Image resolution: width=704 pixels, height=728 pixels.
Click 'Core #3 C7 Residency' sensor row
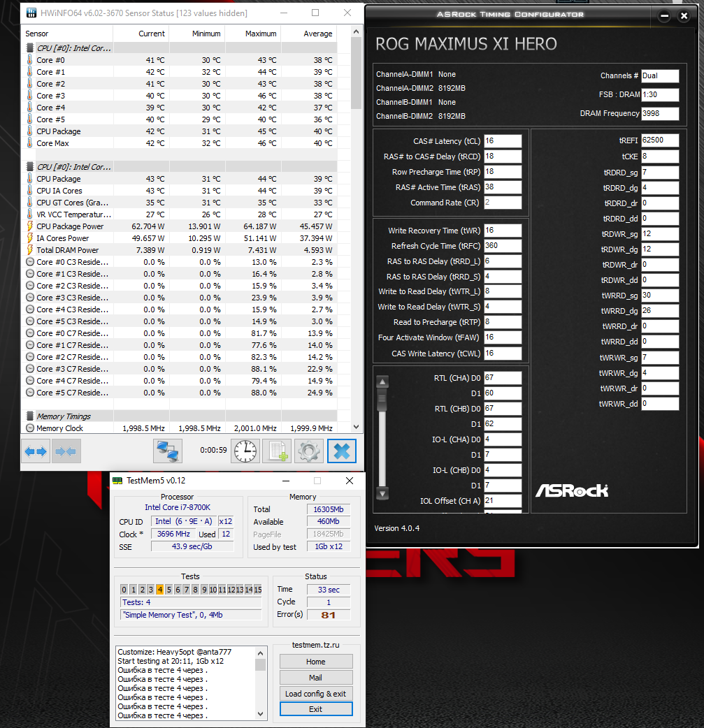click(x=180, y=369)
